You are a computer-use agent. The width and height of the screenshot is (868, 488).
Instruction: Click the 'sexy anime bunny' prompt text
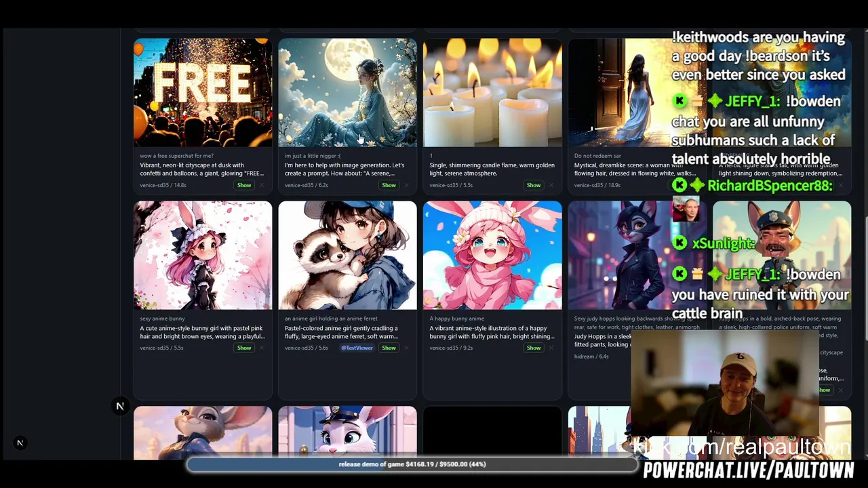tap(162, 319)
